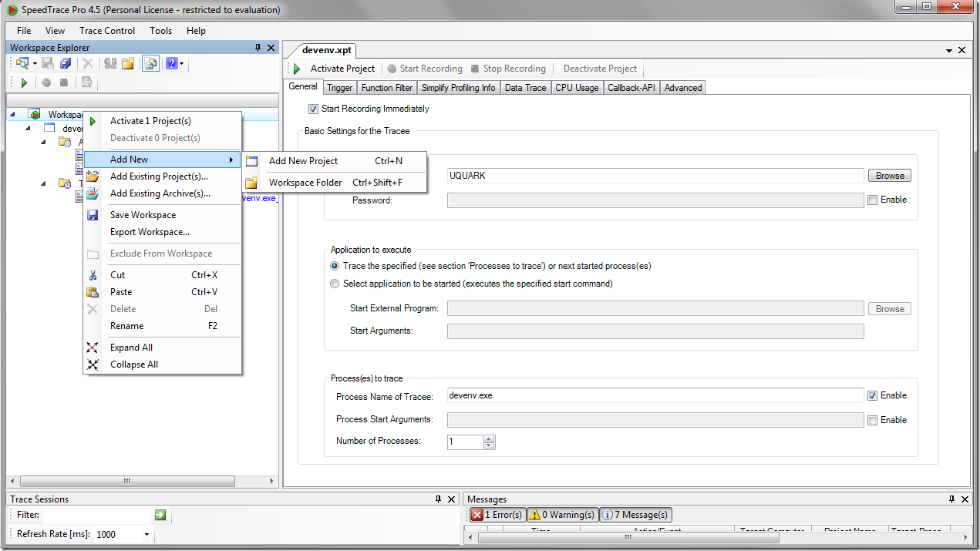Click Start Recording toolbar button
Screen dimensions: 980x551
pyautogui.click(x=425, y=69)
